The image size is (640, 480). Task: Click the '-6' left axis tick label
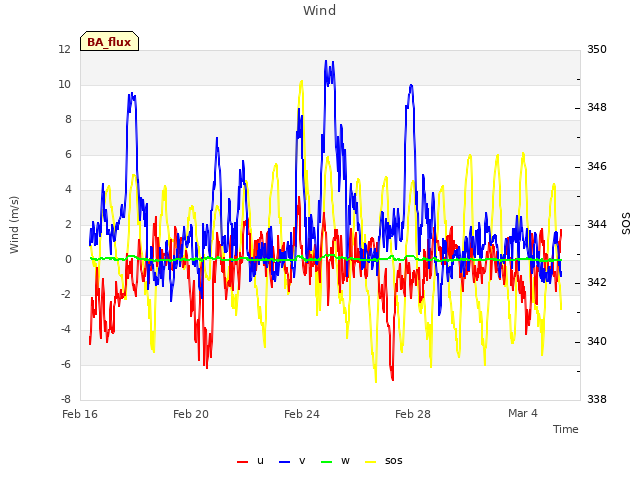(x=66, y=364)
